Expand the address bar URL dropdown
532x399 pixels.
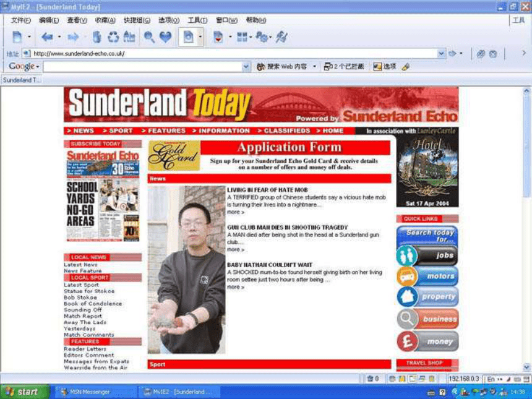pyautogui.click(x=440, y=54)
